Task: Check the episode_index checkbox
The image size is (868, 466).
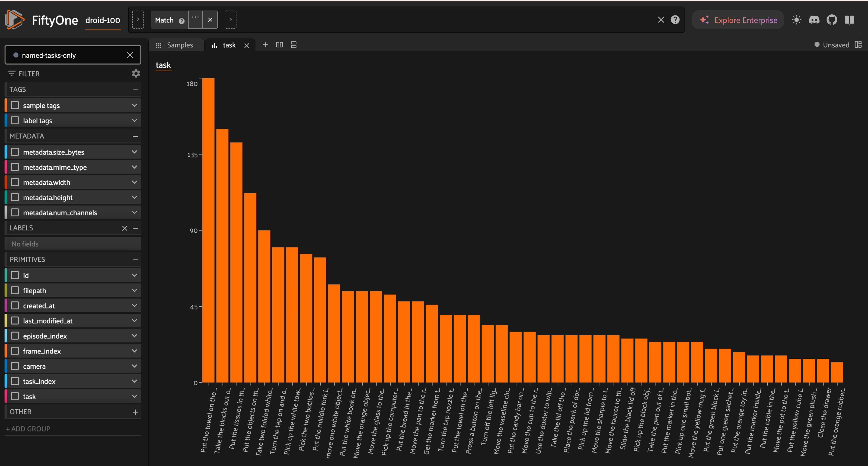Action: 15,336
